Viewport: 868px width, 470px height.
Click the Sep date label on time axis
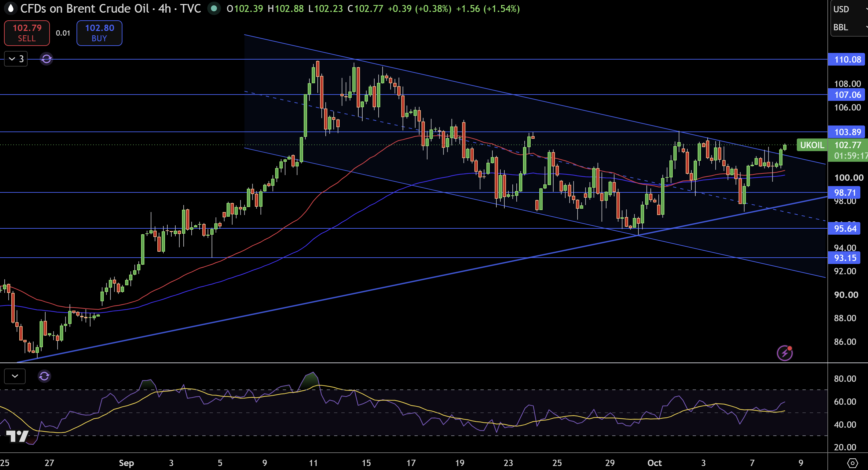(x=126, y=463)
